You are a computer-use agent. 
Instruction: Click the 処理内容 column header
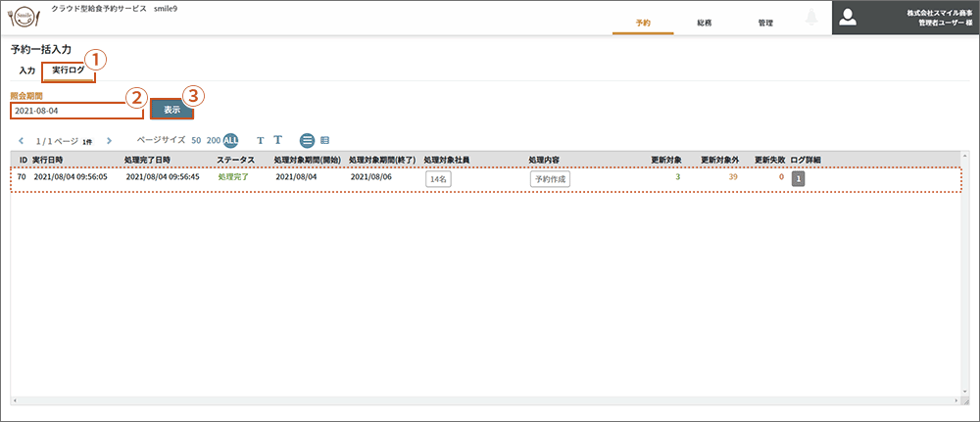(544, 160)
